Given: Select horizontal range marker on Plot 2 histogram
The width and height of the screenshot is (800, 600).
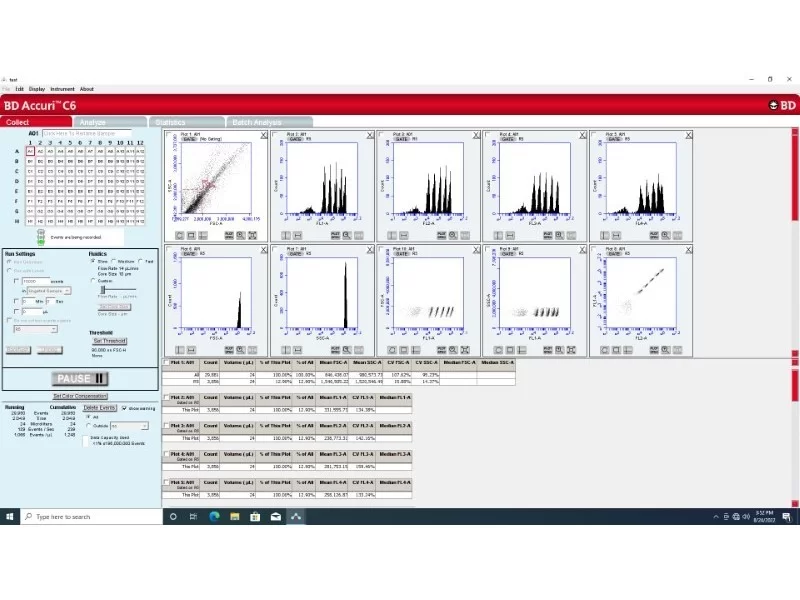Looking at the screenshot, I should pyautogui.click(x=298, y=235).
